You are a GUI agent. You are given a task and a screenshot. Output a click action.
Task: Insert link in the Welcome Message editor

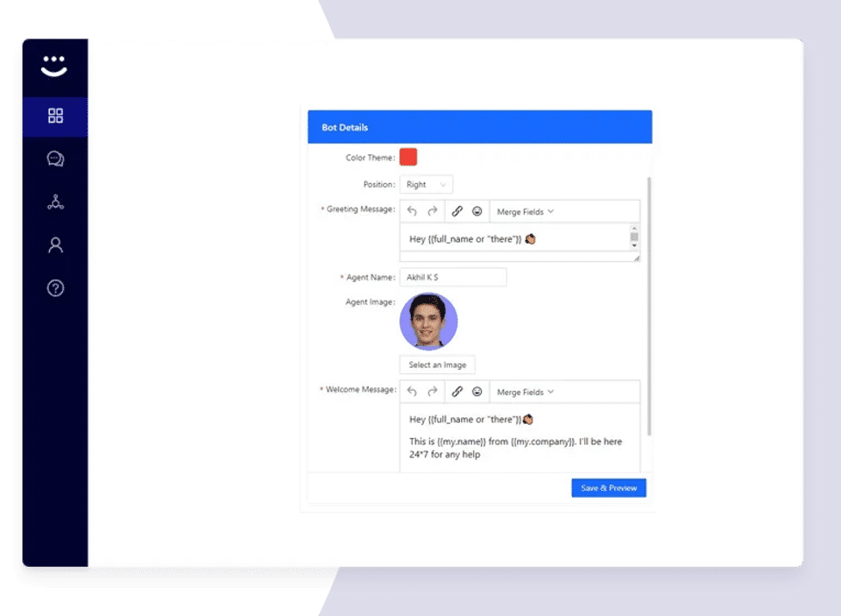click(457, 392)
